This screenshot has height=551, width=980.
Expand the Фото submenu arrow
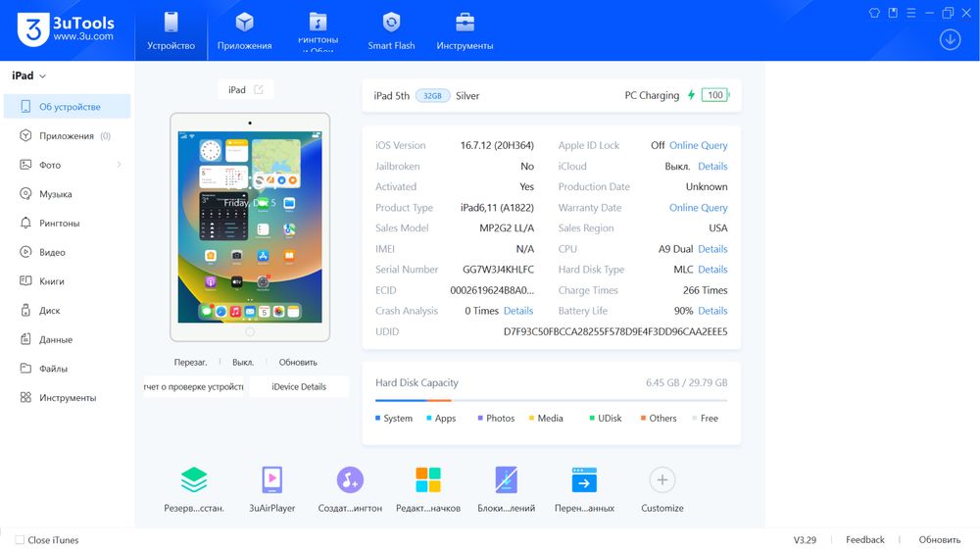pyautogui.click(x=119, y=165)
